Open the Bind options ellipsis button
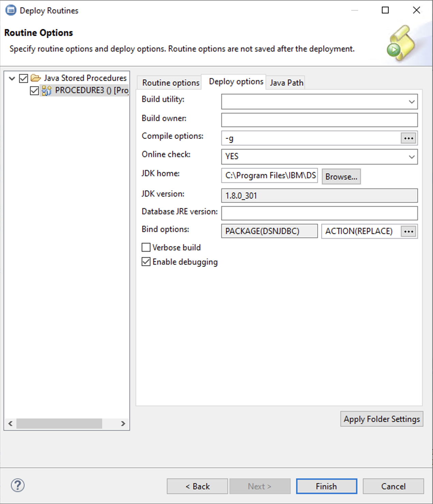 pyautogui.click(x=408, y=231)
